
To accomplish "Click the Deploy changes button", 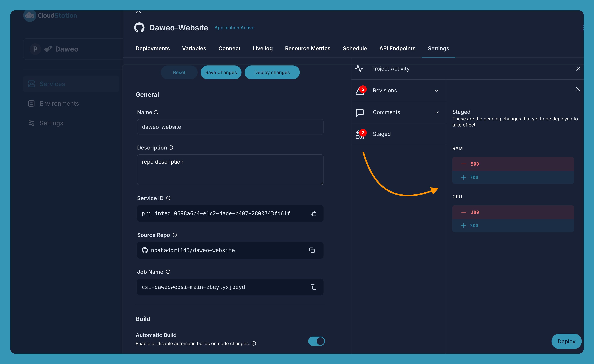I will [x=272, y=72].
